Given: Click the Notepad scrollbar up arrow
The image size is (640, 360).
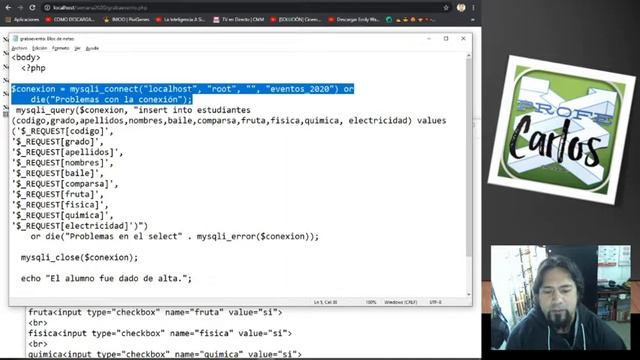Looking at the screenshot, I should (x=469, y=55).
